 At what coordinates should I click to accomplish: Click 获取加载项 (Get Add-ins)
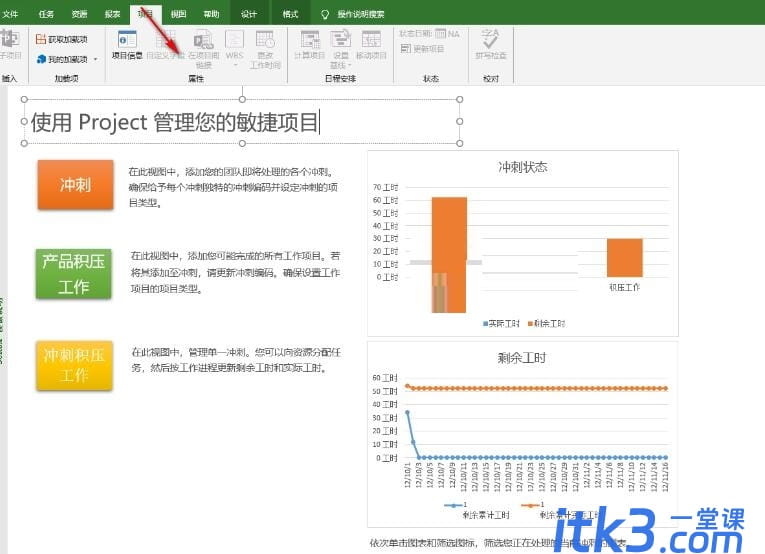[61, 39]
